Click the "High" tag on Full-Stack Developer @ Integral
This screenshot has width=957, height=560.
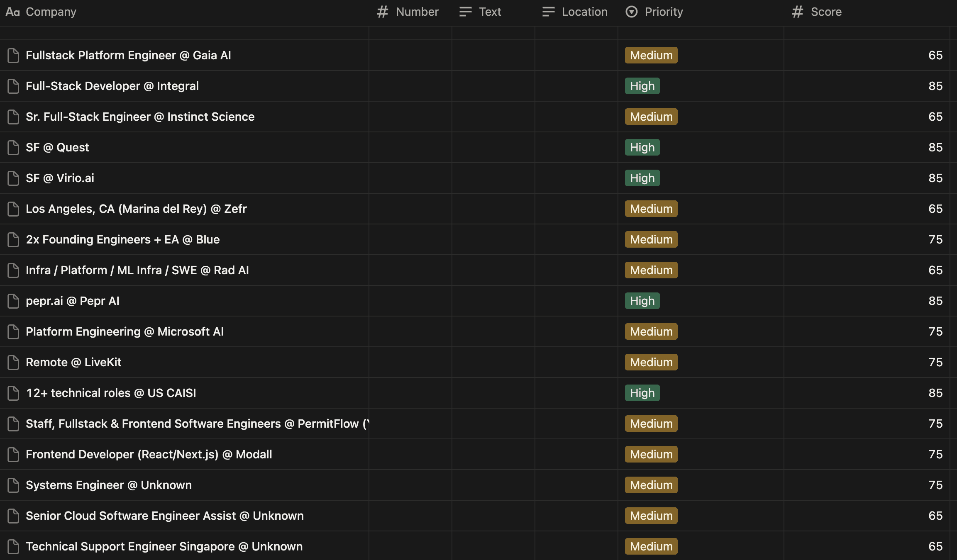click(642, 86)
